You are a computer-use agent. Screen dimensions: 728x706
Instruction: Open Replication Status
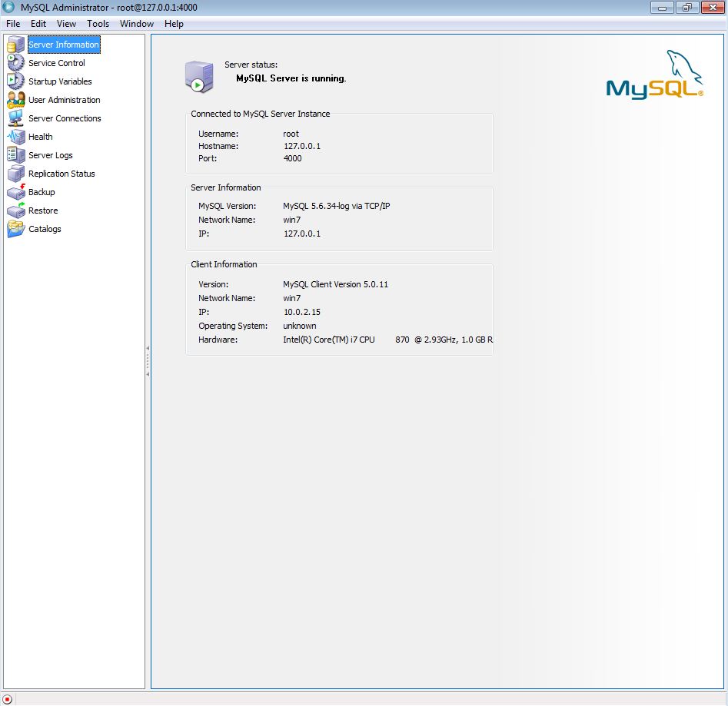(x=61, y=174)
